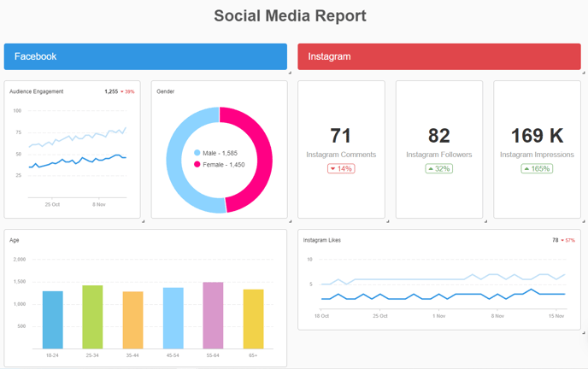Screen dimensions: 588x369
Task: Click resize handle of Gender widget
Action: coord(290,221)
